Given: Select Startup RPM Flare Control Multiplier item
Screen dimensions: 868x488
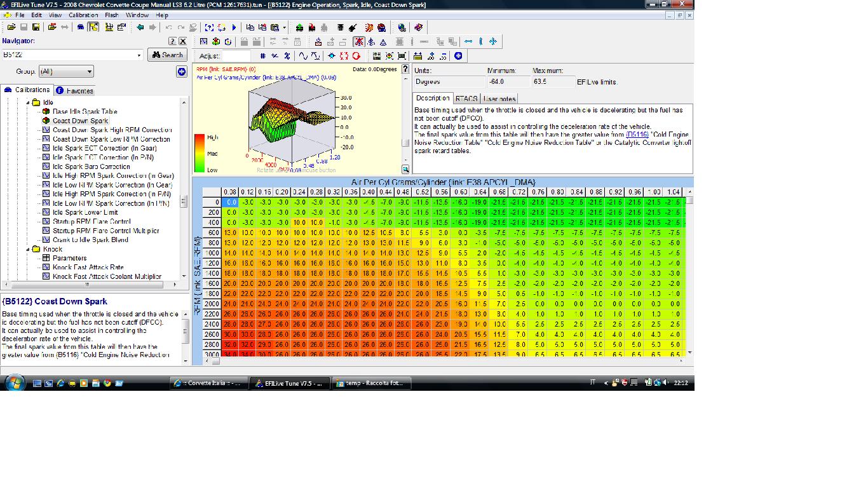Looking at the screenshot, I should coord(106,231).
